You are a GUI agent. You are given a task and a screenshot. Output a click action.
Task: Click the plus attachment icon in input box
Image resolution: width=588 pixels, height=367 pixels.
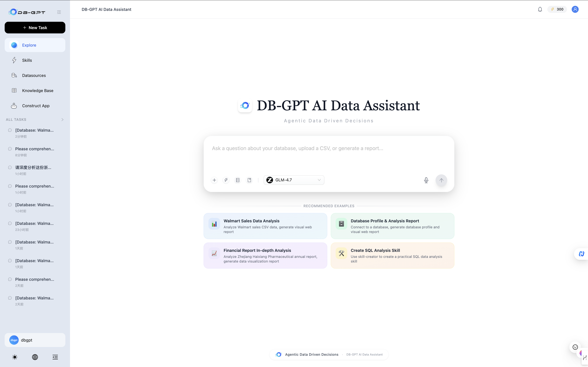[x=214, y=180]
